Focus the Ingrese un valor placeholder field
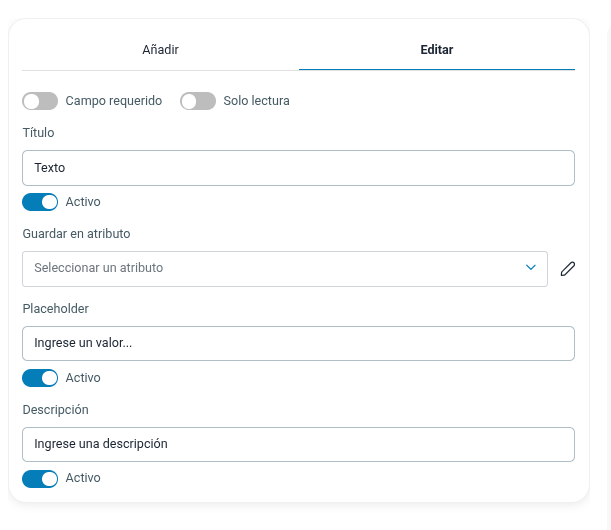 (298, 343)
